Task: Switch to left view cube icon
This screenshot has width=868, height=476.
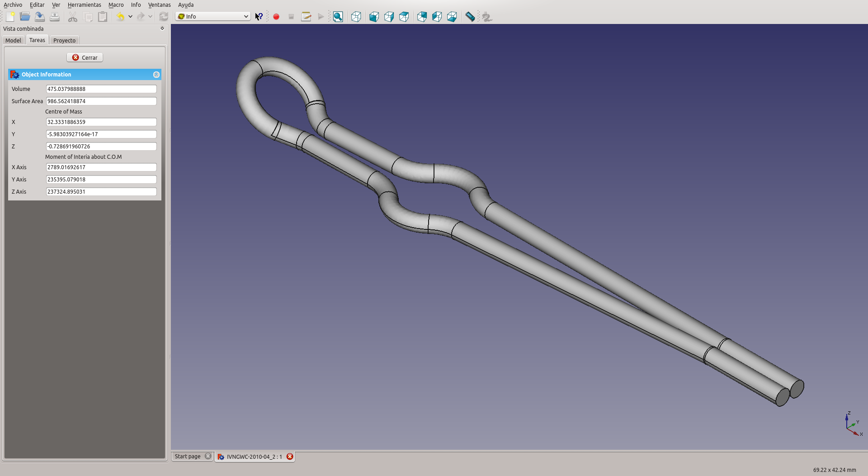Action: pos(452,17)
